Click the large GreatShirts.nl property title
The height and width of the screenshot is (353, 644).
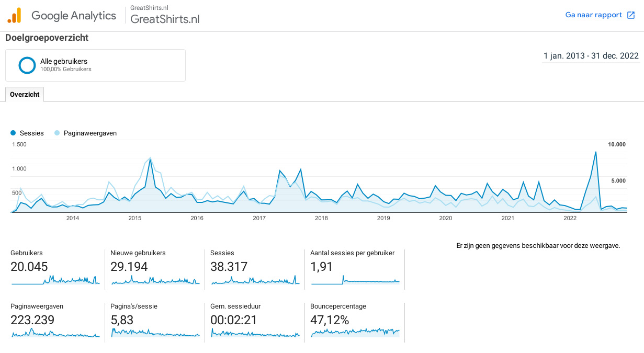pyautogui.click(x=165, y=19)
